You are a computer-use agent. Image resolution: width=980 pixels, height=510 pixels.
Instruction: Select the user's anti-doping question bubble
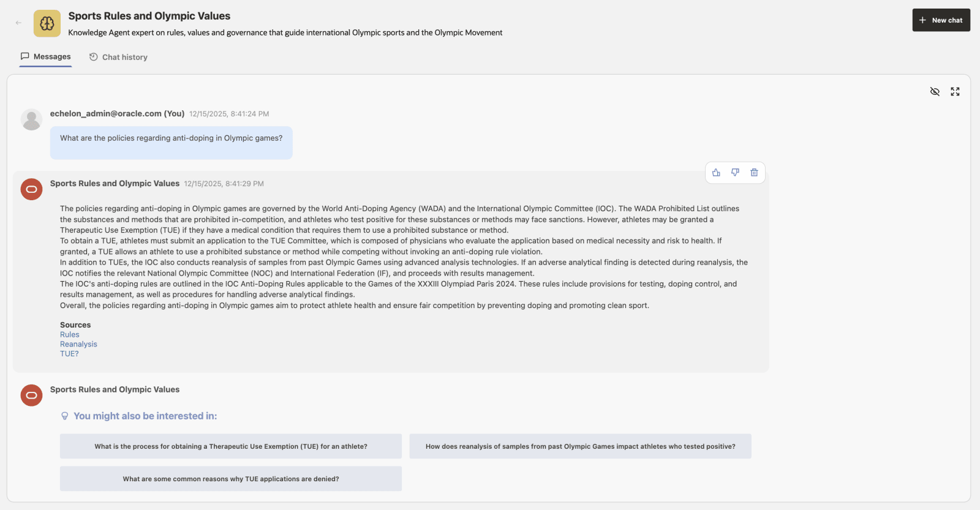[x=171, y=143]
